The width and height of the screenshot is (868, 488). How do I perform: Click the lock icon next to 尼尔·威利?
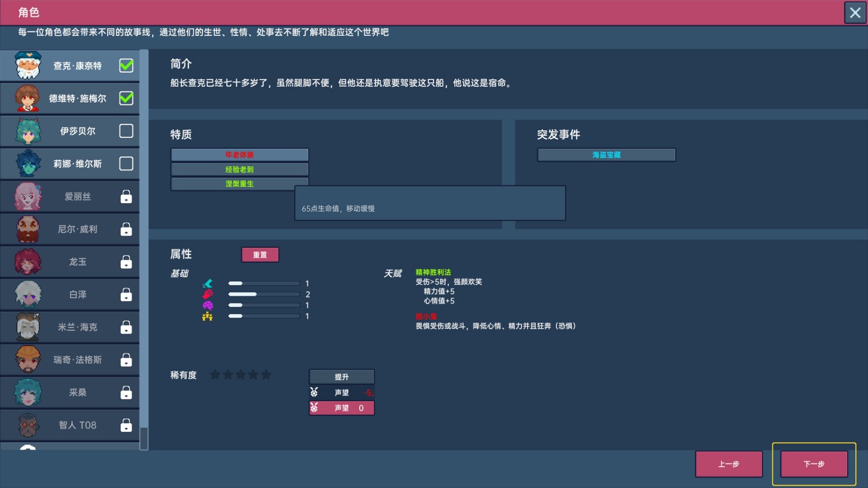click(x=126, y=229)
